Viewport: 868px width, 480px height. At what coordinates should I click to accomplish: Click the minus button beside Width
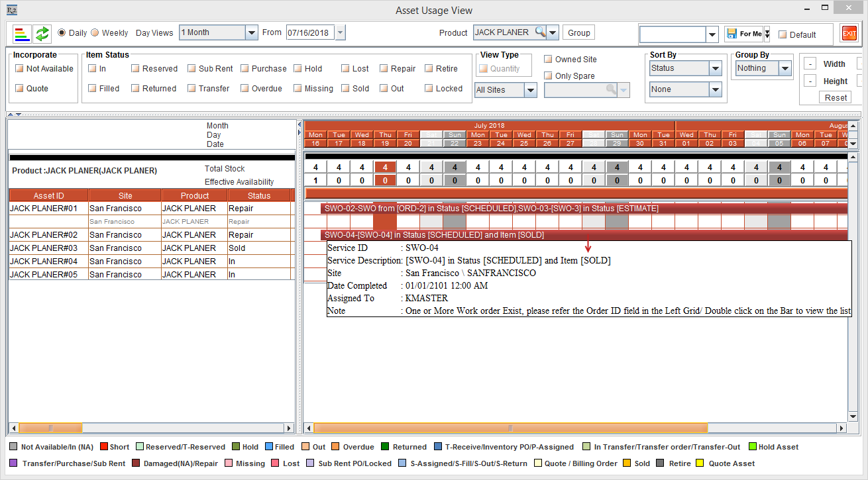click(x=810, y=64)
